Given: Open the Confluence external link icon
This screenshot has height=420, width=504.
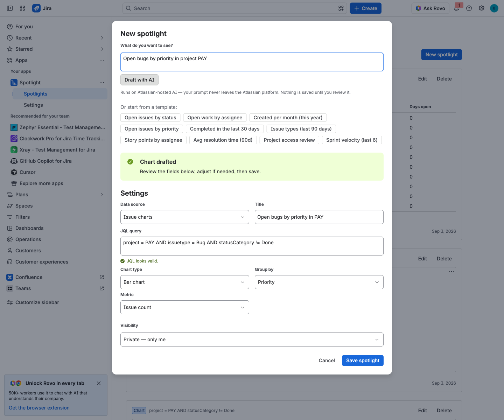Looking at the screenshot, I should click(102, 277).
